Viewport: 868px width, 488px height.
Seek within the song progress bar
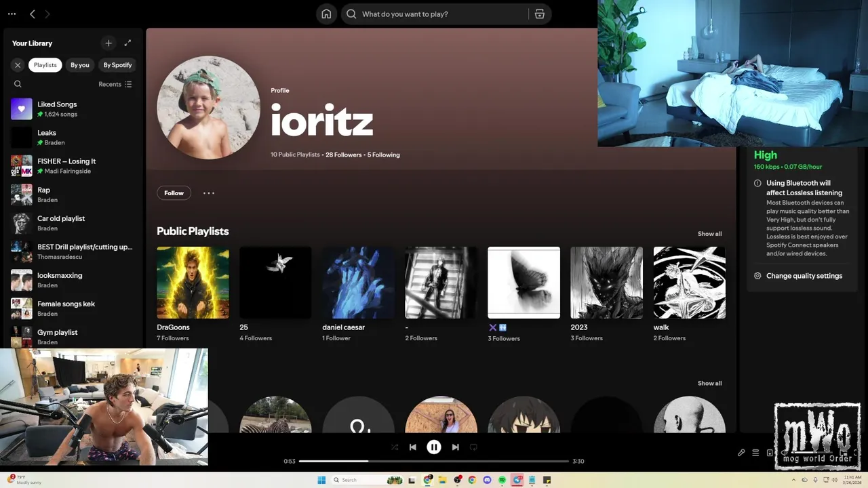(434, 461)
